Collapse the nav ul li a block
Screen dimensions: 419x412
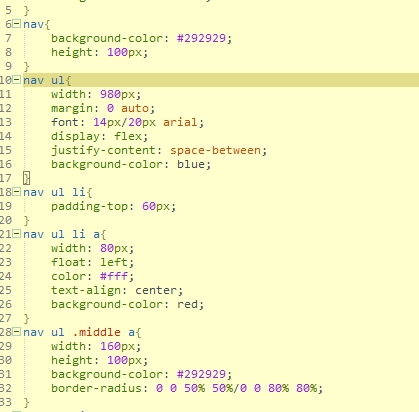click(x=16, y=234)
